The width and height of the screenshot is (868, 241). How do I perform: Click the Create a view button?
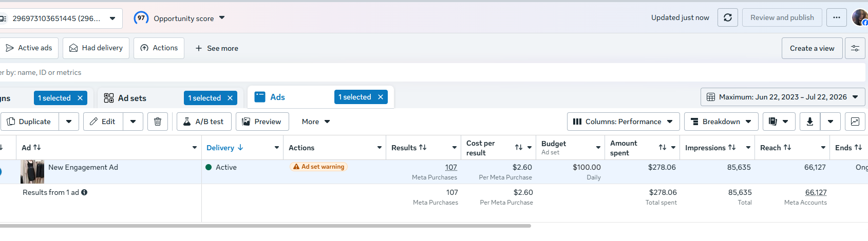pos(812,48)
